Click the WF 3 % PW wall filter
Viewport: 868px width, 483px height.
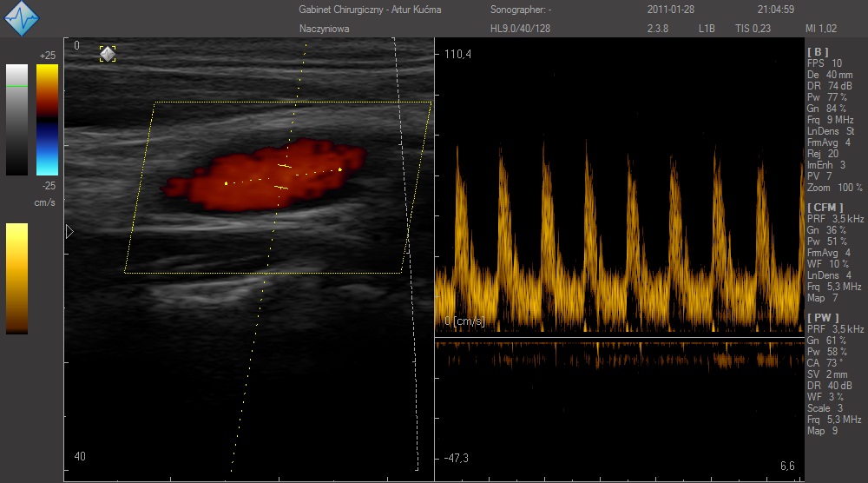click(825, 397)
